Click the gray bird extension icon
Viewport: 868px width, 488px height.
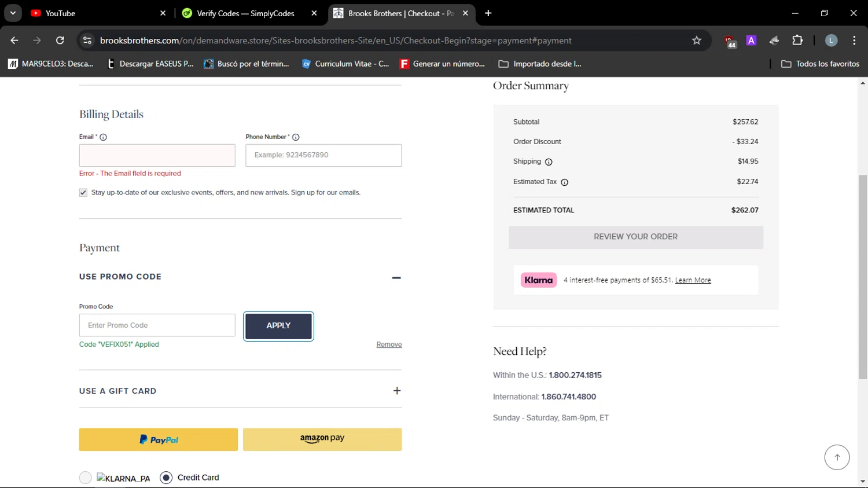tap(774, 40)
